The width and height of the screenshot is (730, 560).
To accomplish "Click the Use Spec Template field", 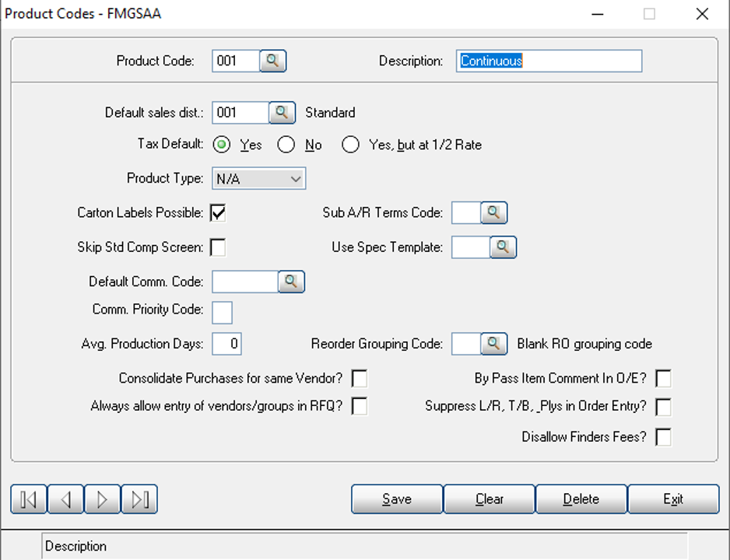I will (471, 247).
